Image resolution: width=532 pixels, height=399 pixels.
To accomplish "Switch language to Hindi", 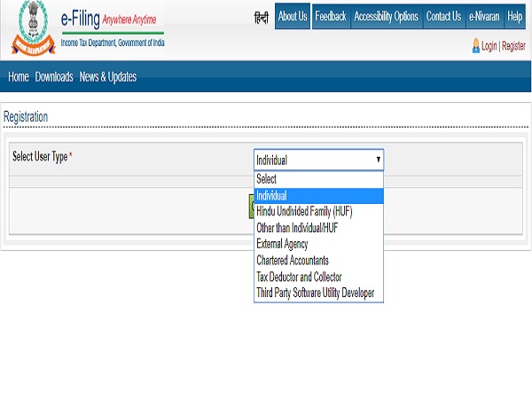I will point(262,17).
